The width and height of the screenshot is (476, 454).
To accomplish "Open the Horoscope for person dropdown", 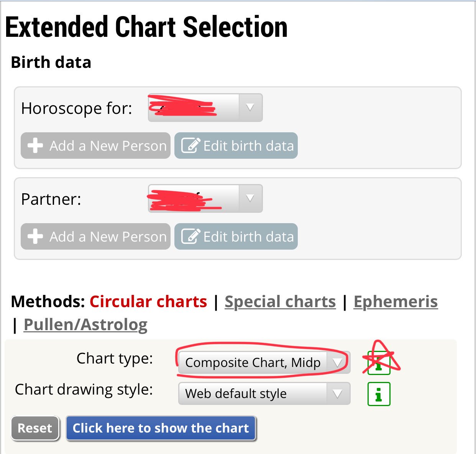I will pos(205,108).
